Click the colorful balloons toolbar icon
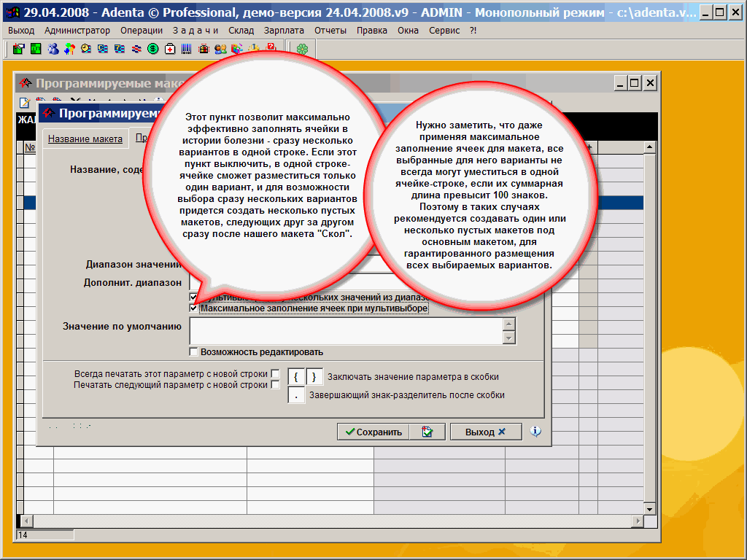This screenshot has height=560, width=747. [x=69, y=49]
